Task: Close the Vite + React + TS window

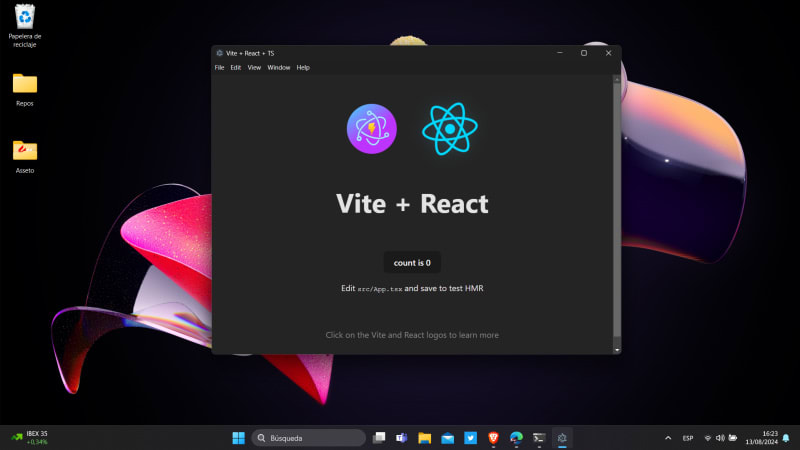Action: (x=609, y=53)
